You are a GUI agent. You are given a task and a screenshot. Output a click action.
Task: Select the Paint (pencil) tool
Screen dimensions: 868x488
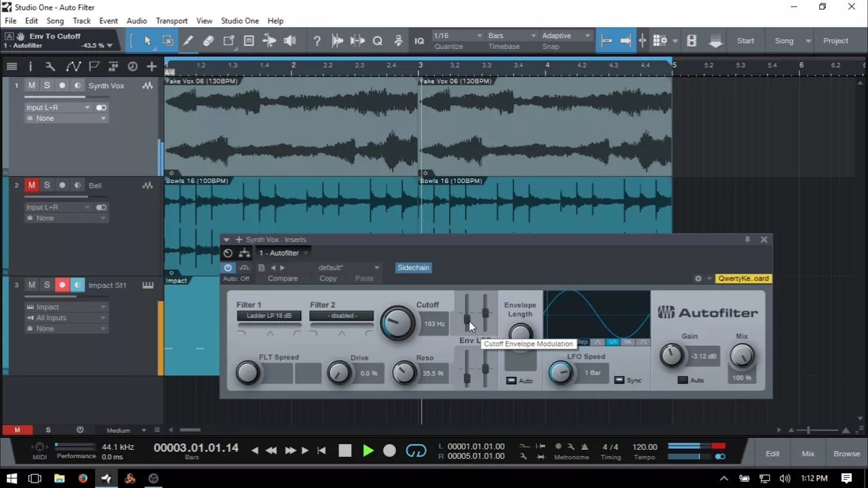tap(188, 41)
